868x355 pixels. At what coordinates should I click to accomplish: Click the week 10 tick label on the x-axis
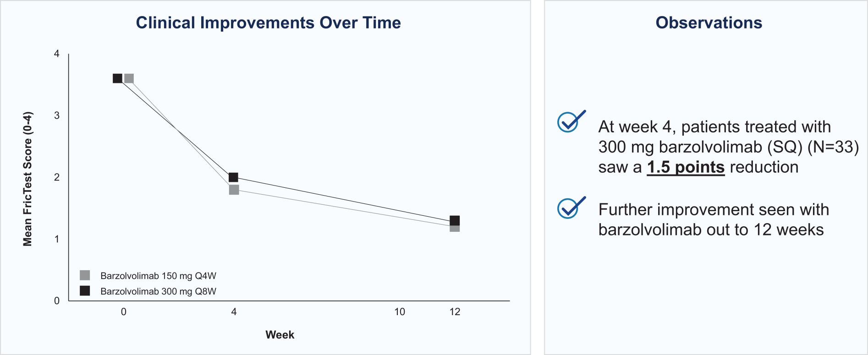click(x=399, y=312)
